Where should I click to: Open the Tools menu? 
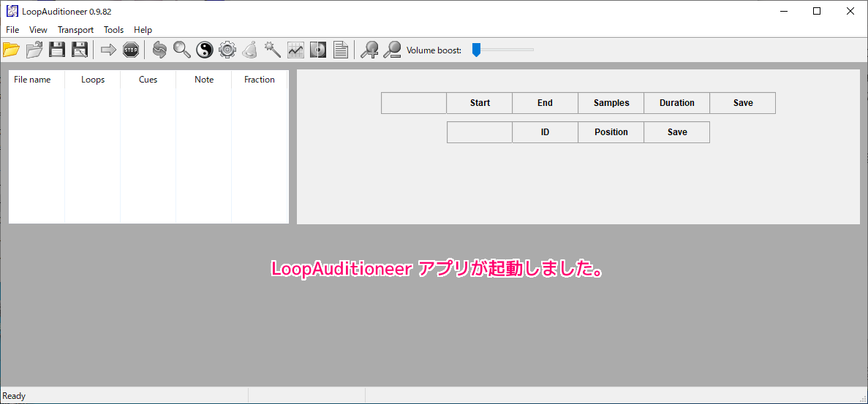click(113, 30)
